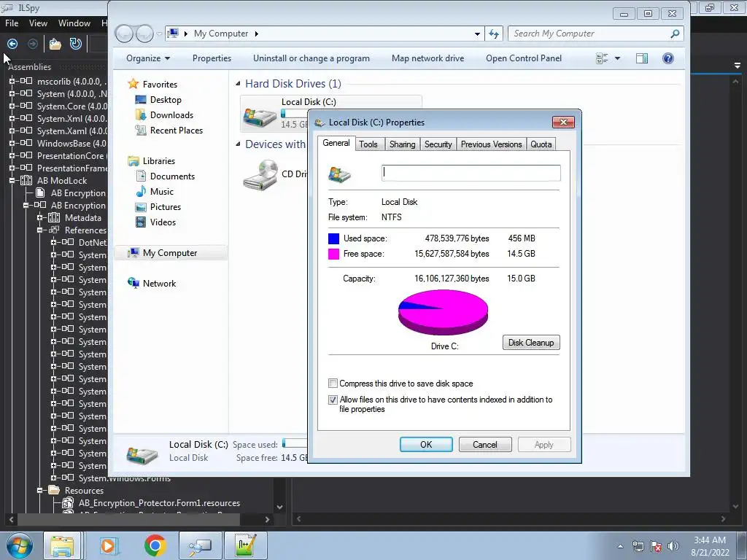Viewport: 747px width, 560px height.
Task: Expand the WindowsBase assembly node
Action: tap(12, 144)
